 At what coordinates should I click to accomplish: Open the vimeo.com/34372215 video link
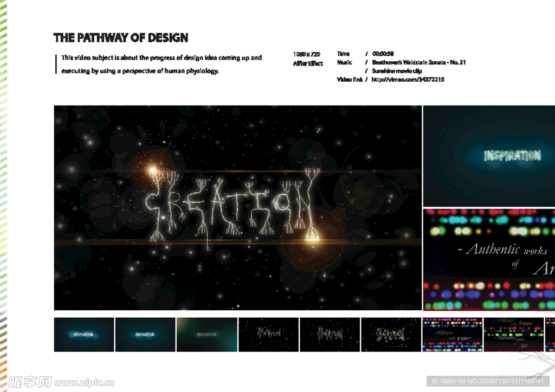(408, 80)
